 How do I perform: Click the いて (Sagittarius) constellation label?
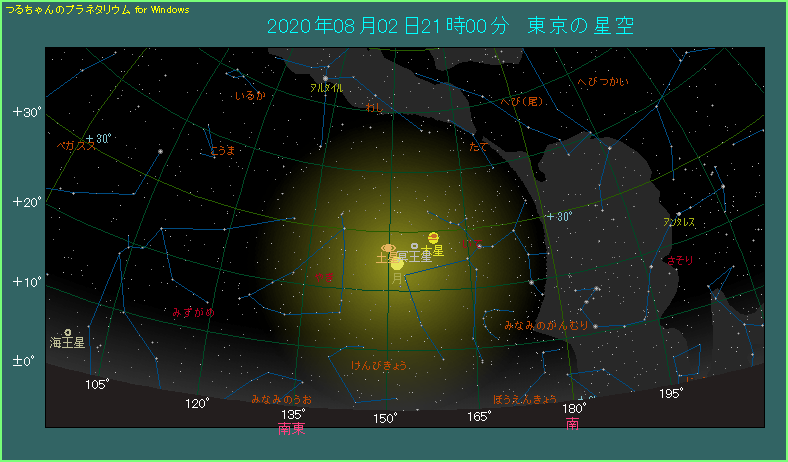pos(473,243)
